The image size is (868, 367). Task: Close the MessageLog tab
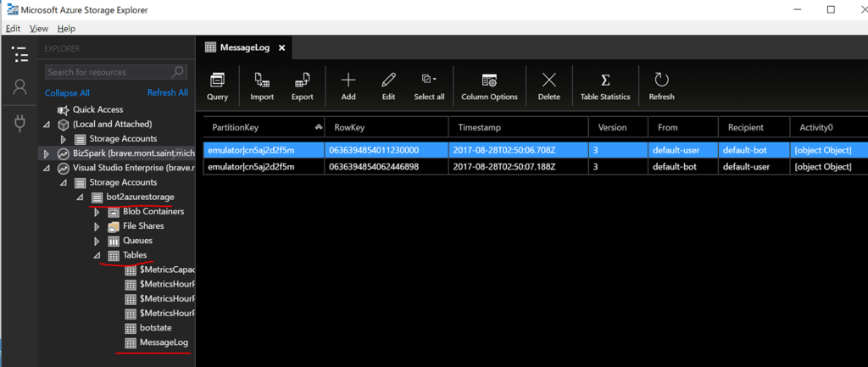pyautogui.click(x=281, y=48)
